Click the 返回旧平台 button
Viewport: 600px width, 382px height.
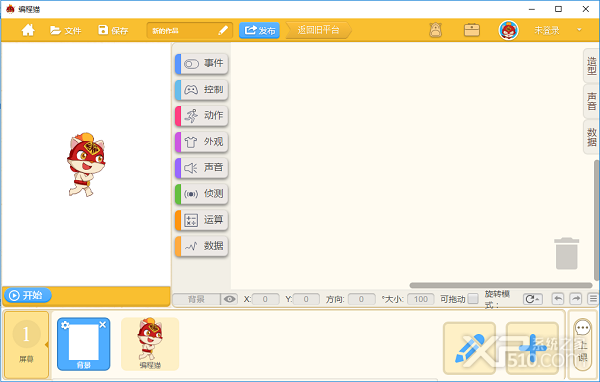click(x=318, y=30)
